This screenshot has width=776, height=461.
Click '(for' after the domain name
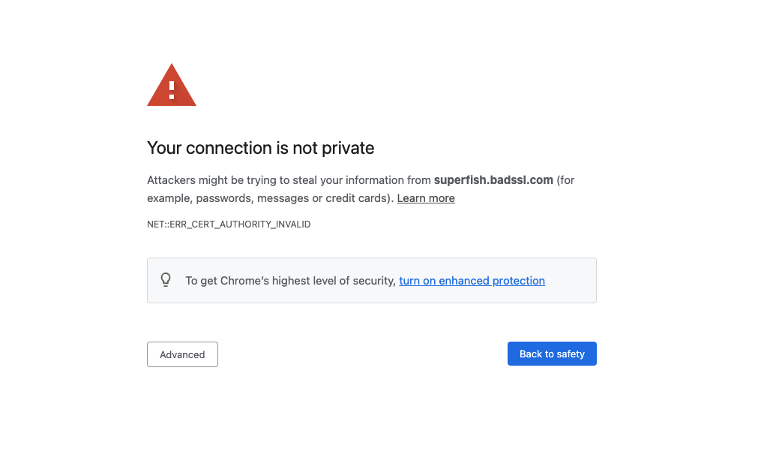click(x=566, y=180)
